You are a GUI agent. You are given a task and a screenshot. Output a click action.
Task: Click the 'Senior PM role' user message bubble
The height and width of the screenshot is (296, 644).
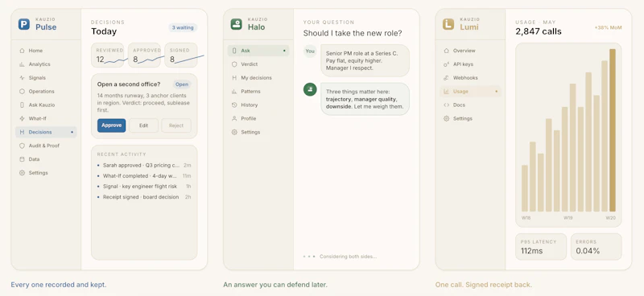click(x=365, y=61)
